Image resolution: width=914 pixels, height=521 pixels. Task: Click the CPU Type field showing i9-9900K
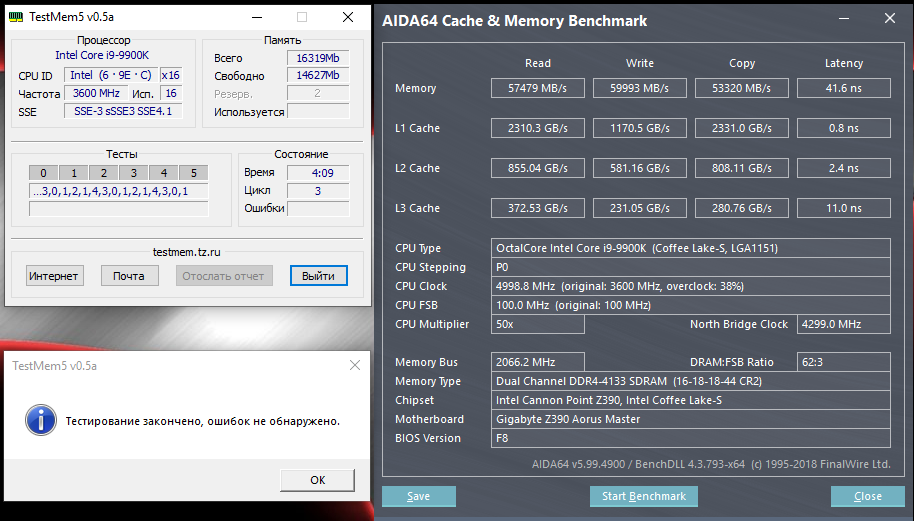click(691, 248)
